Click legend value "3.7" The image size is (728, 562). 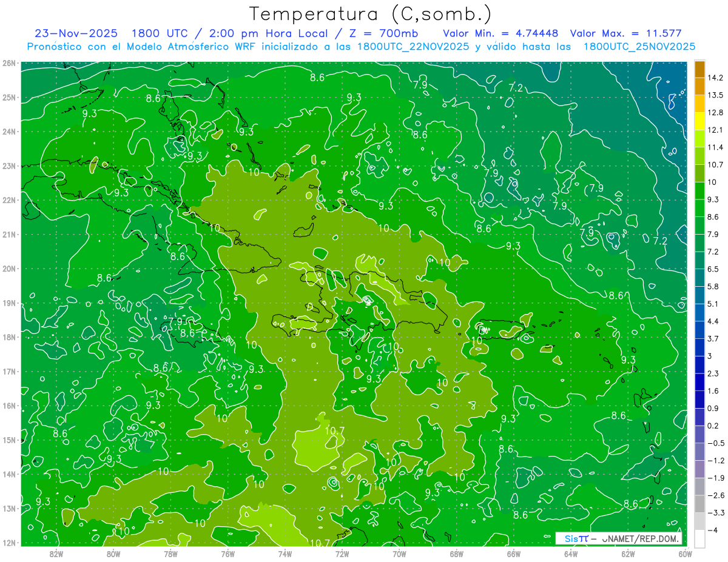(713, 338)
